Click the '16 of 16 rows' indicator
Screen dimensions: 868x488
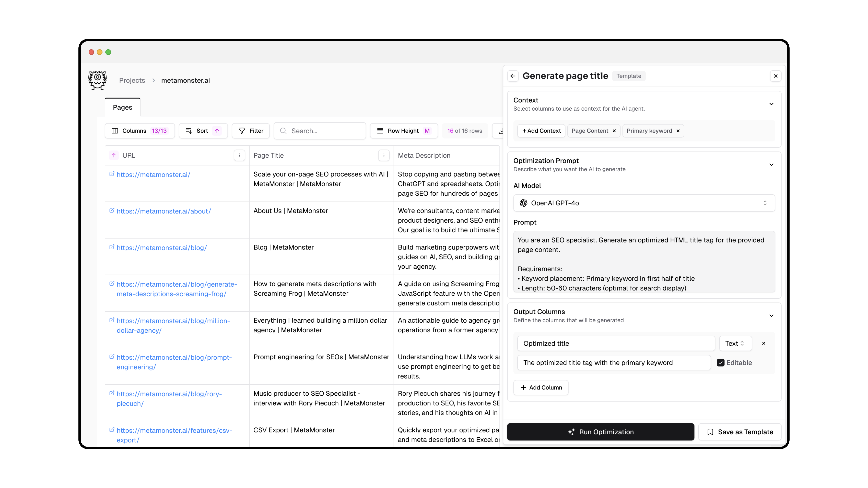(465, 131)
